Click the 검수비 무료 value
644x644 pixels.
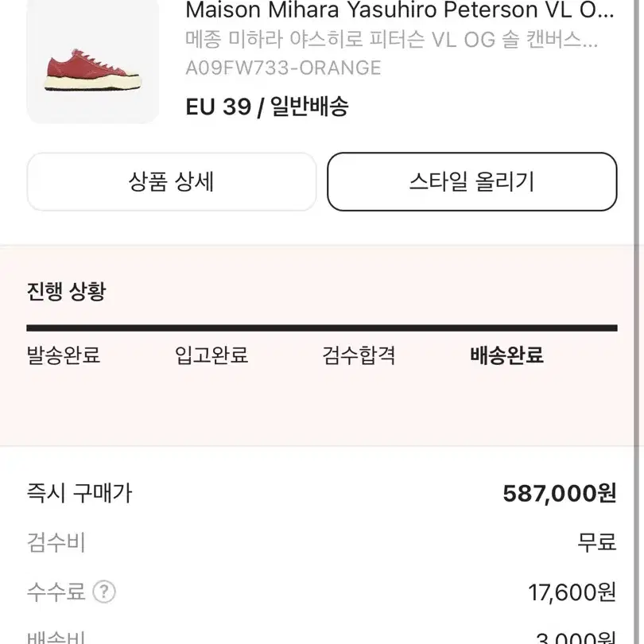(x=597, y=541)
